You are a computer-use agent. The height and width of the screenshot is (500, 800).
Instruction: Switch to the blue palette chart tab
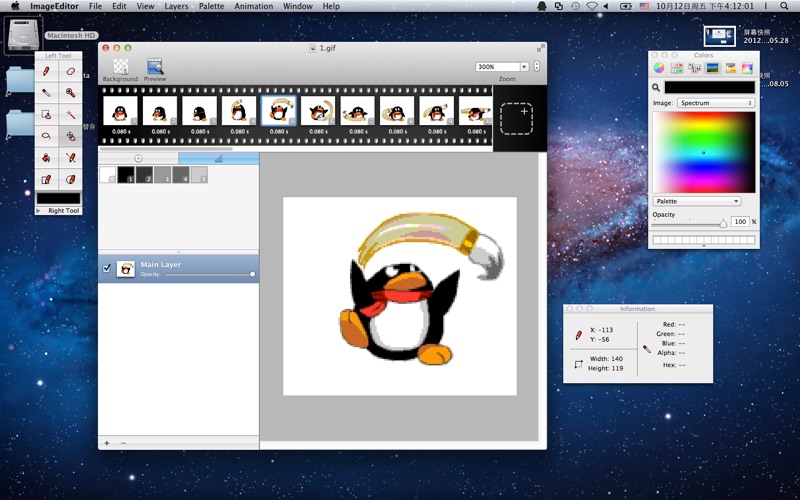tap(219, 159)
